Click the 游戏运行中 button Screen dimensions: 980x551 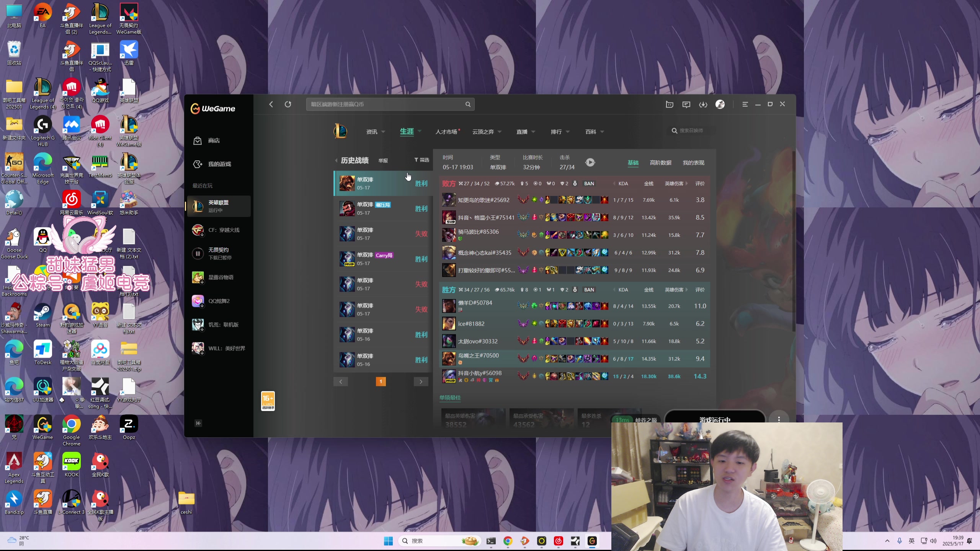(x=715, y=418)
